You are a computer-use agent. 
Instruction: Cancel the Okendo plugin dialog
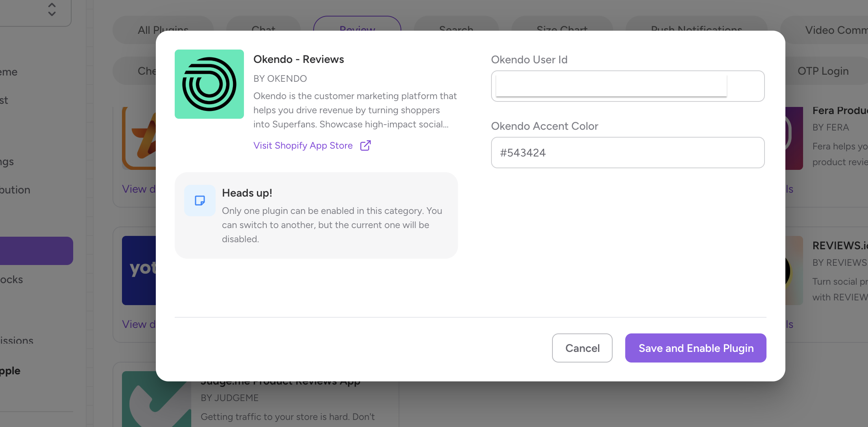(582, 348)
